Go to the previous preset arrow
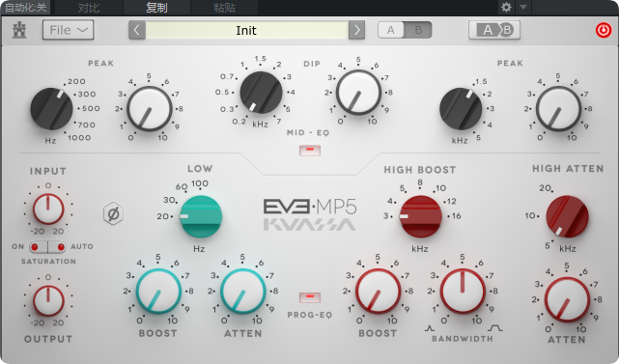 tap(137, 30)
